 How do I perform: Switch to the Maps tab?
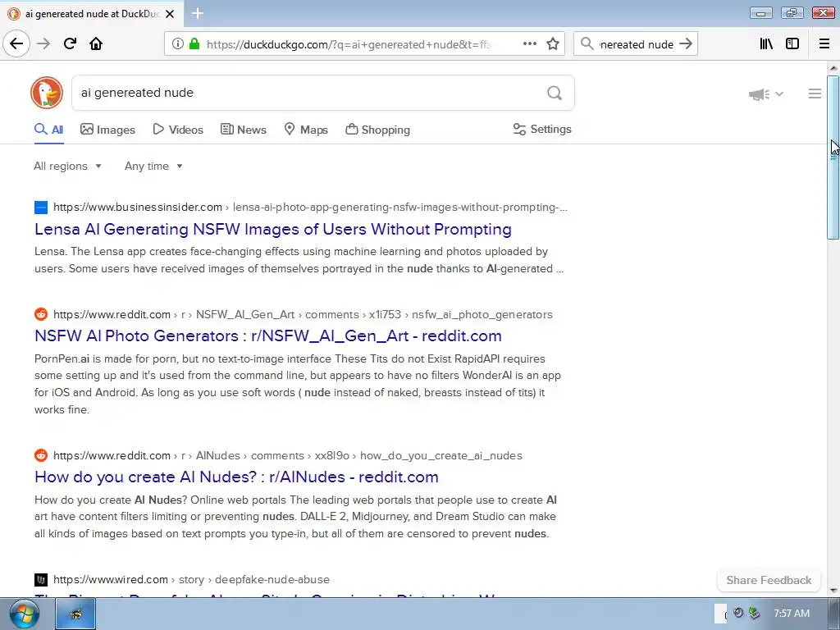coord(305,130)
